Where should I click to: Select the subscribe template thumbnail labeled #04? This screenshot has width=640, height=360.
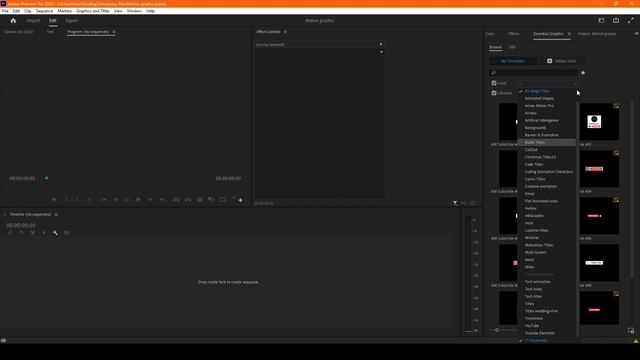click(599, 169)
